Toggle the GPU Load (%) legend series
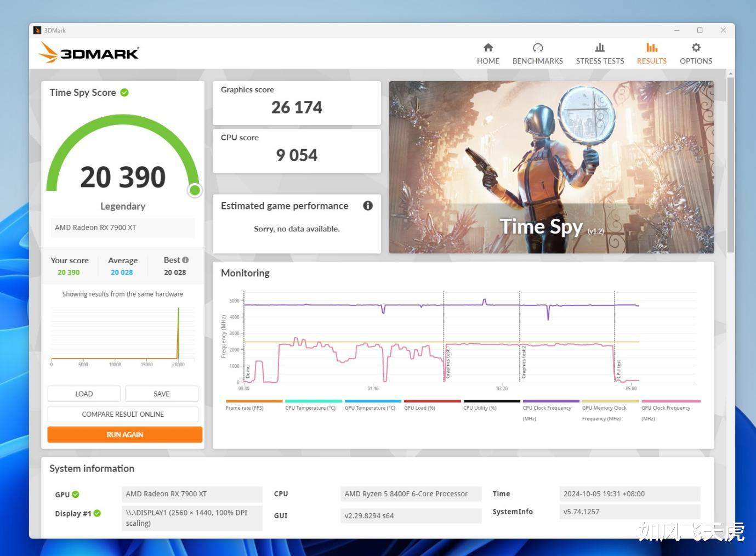 [432, 405]
